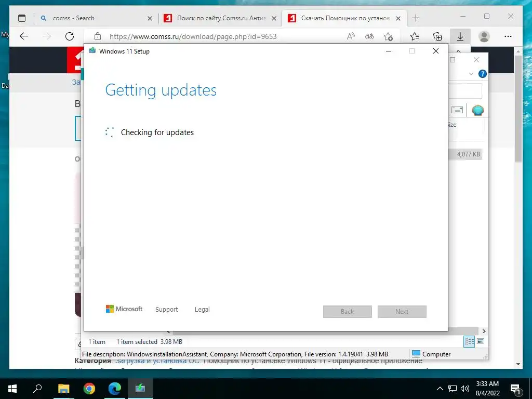Click the Microsoft logo in Setup window

pos(124,309)
